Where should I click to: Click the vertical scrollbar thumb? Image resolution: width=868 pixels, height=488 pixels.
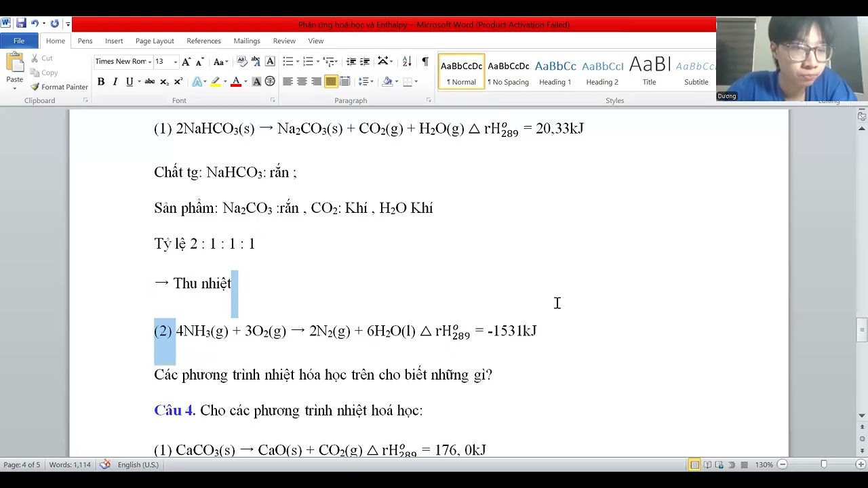pyautogui.click(x=862, y=330)
